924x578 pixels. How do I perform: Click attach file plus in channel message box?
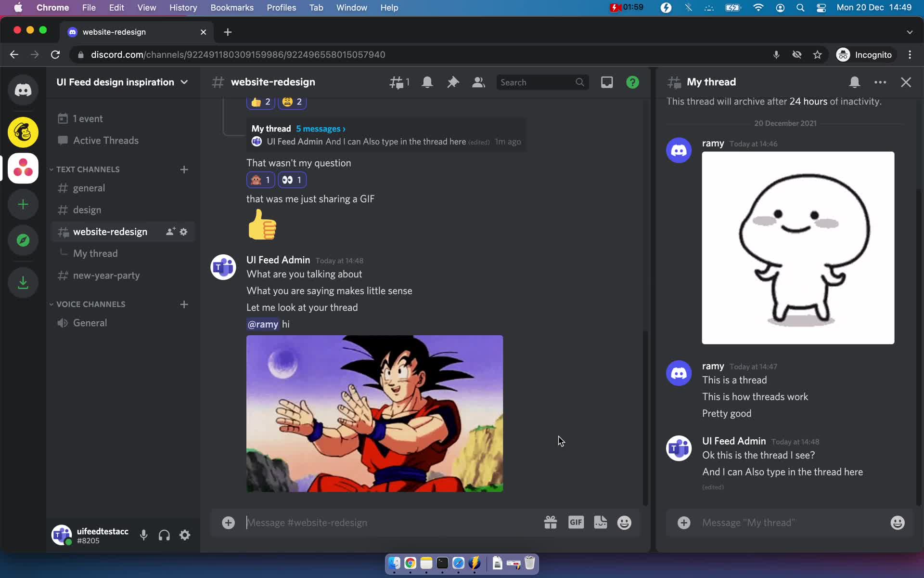[x=228, y=523]
